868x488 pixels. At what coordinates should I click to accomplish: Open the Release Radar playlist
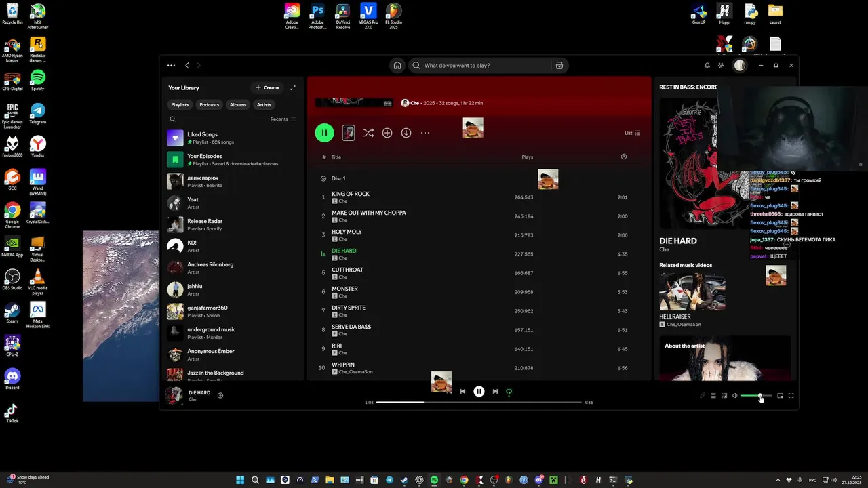pyautogui.click(x=233, y=225)
